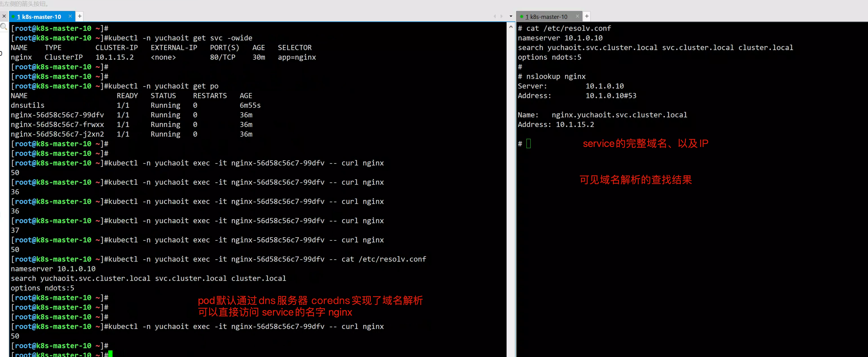Open the tab list dropdown arrow
868x357 pixels.
[511, 16]
